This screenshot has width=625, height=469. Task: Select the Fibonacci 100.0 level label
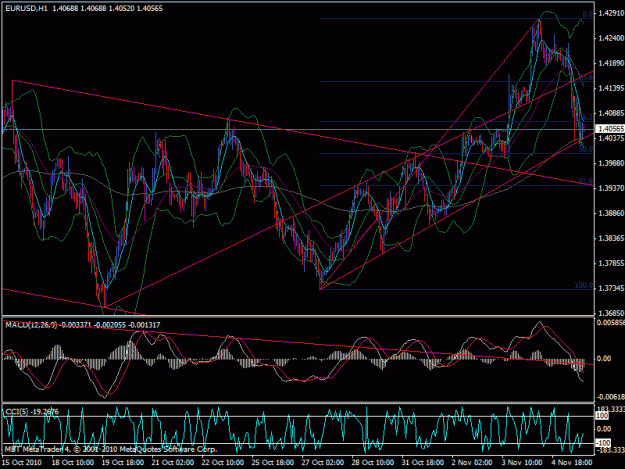click(x=584, y=285)
